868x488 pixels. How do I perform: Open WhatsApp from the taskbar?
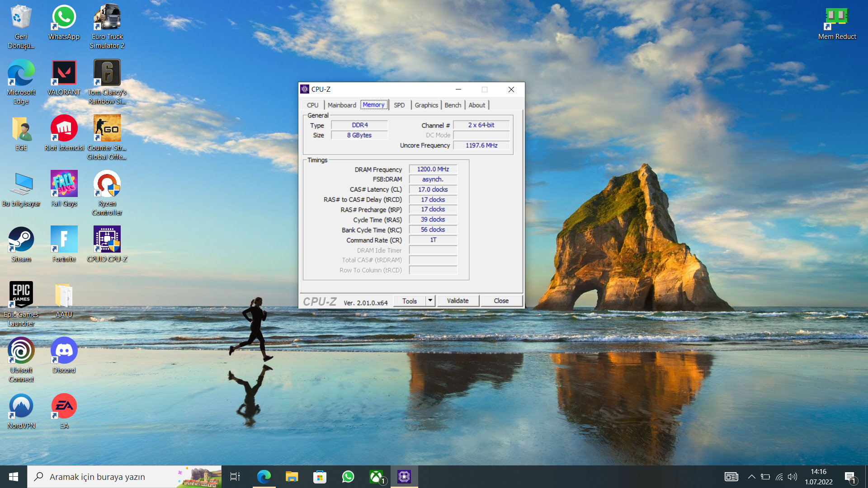click(x=348, y=477)
